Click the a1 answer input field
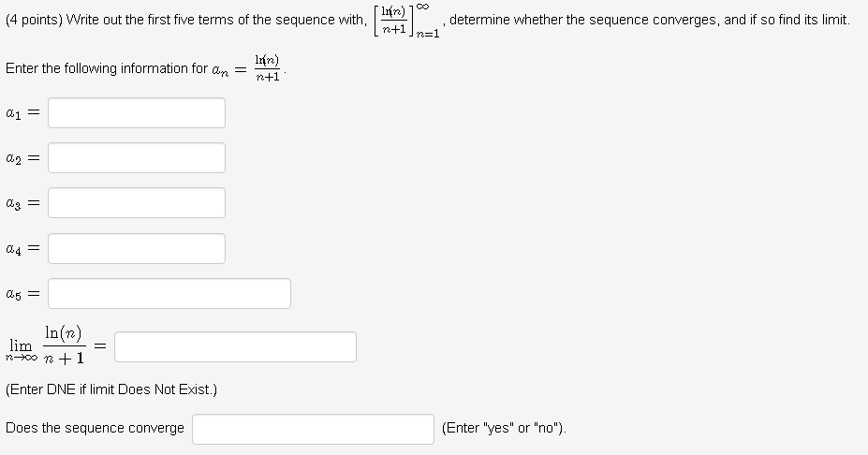 click(137, 113)
